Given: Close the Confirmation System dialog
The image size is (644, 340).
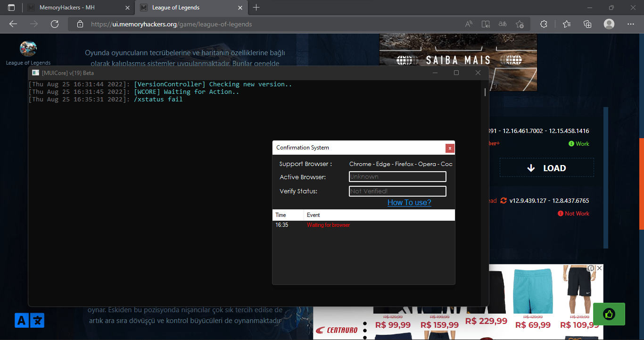Looking at the screenshot, I should click(450, 148).
